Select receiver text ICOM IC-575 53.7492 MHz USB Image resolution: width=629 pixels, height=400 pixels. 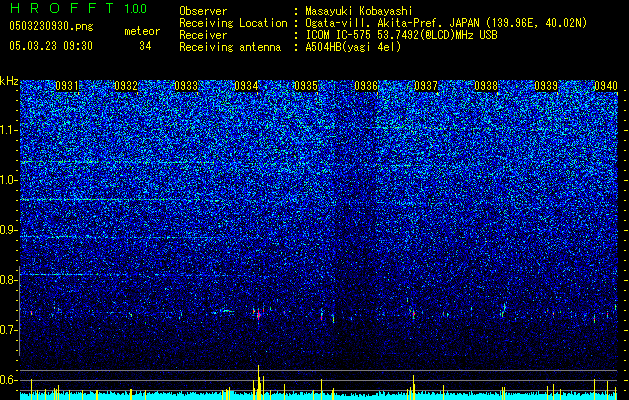[x=402, y=35]
